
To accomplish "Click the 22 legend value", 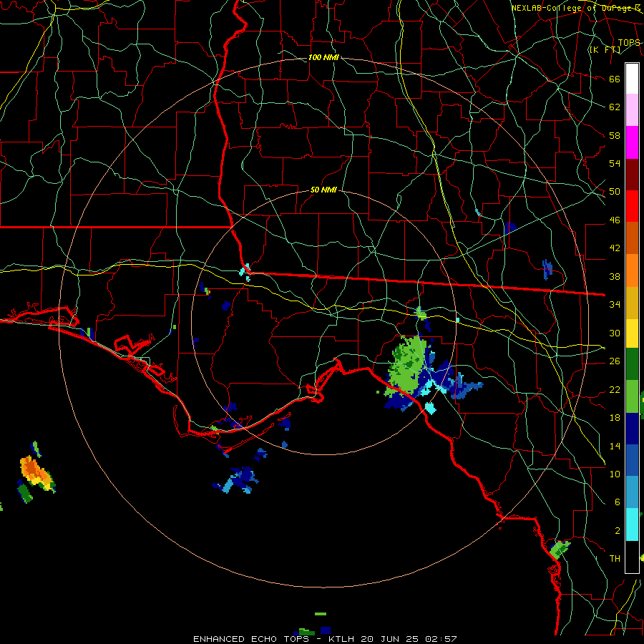I will click(x=615, y=389).
